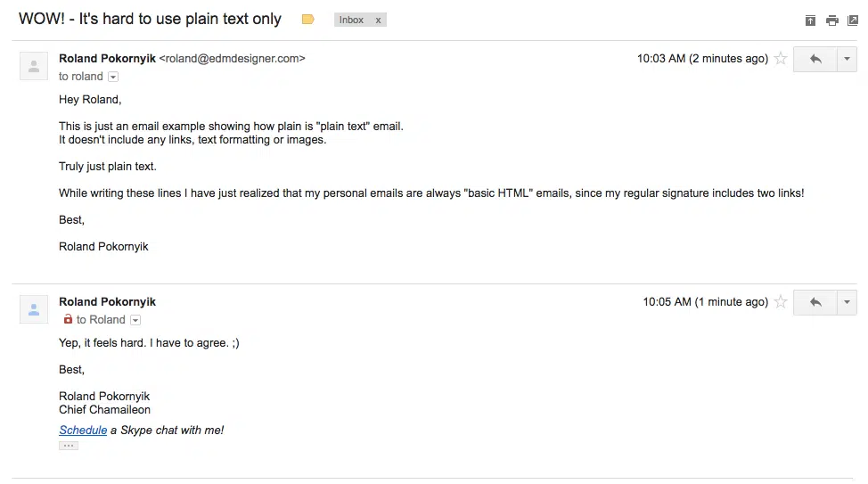Click the first sender's avatar picture
The image size is (868, 484).
point(34,66)
